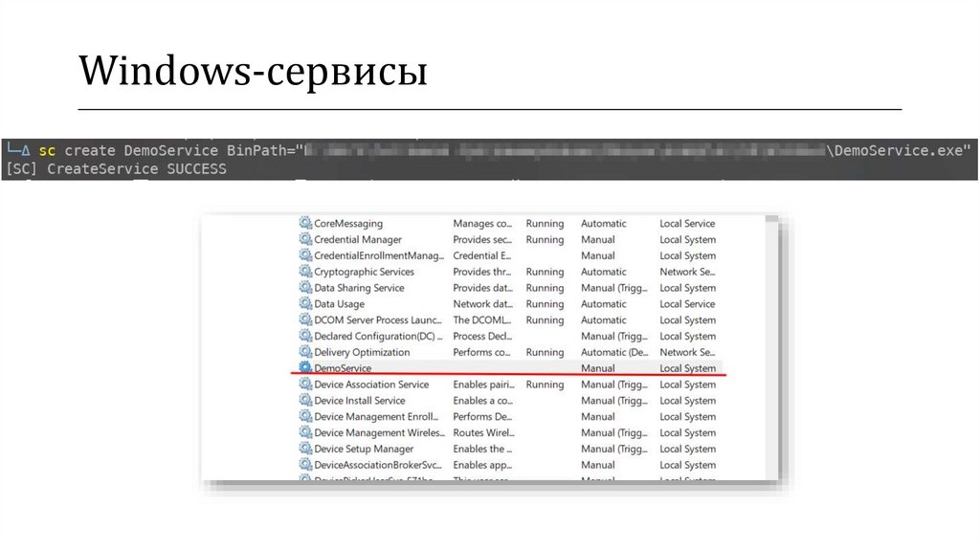Click Manual startup type of DemoService
This screenshot has height=549, width=980.
point(598,368)
